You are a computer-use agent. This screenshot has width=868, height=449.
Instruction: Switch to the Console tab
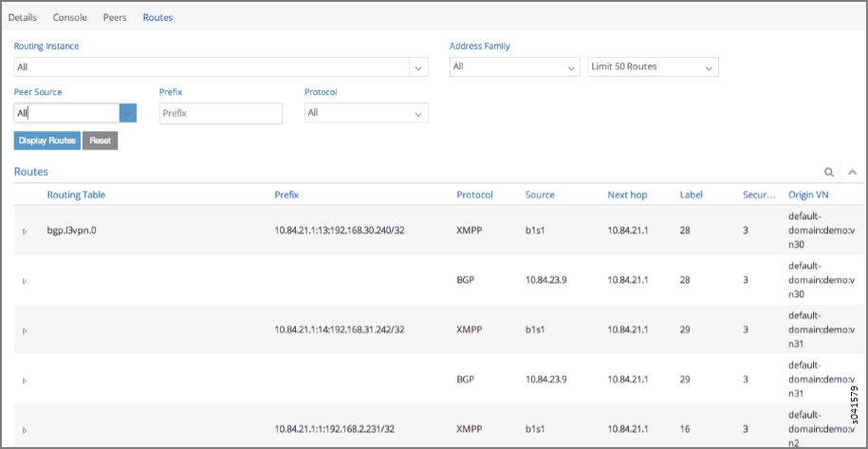(x=70, y=17)
